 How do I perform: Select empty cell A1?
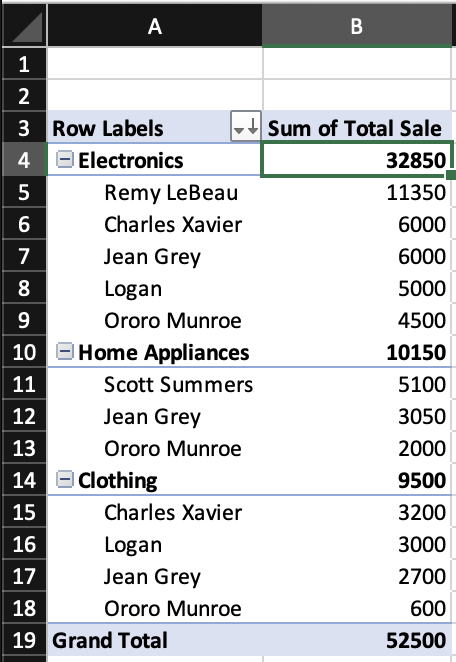tap(155, 63)
